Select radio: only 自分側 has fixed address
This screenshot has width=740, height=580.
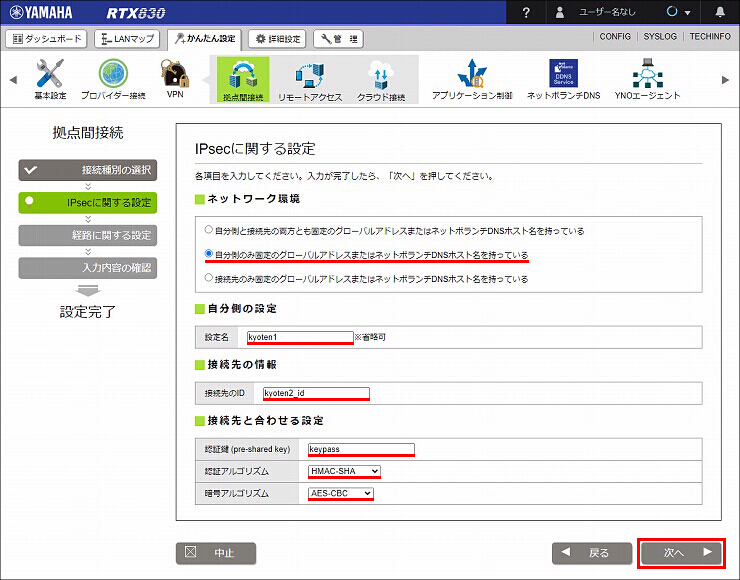(x=209, y=253)
